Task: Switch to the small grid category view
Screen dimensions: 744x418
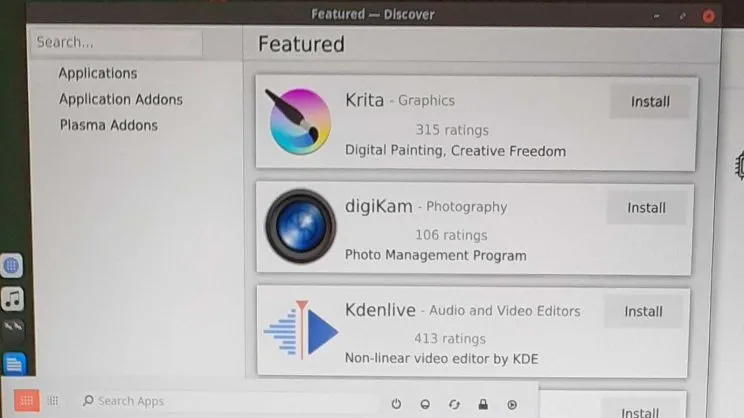Action: click(54, 401)
